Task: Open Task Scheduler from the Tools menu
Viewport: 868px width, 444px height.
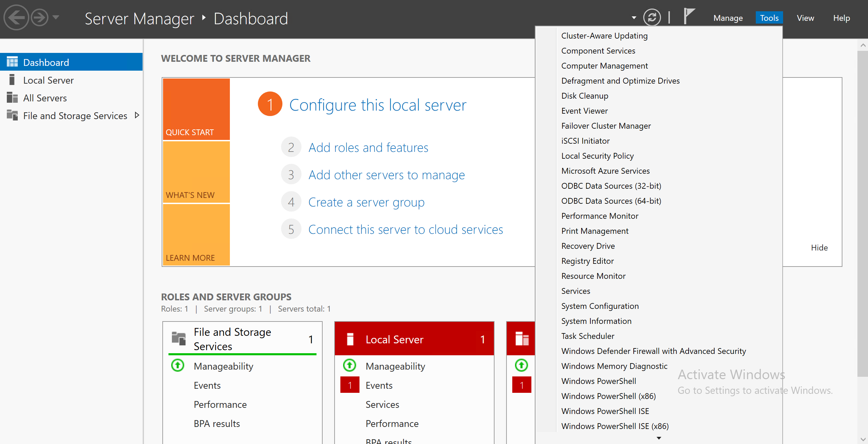Action: [x=588, y=336]
